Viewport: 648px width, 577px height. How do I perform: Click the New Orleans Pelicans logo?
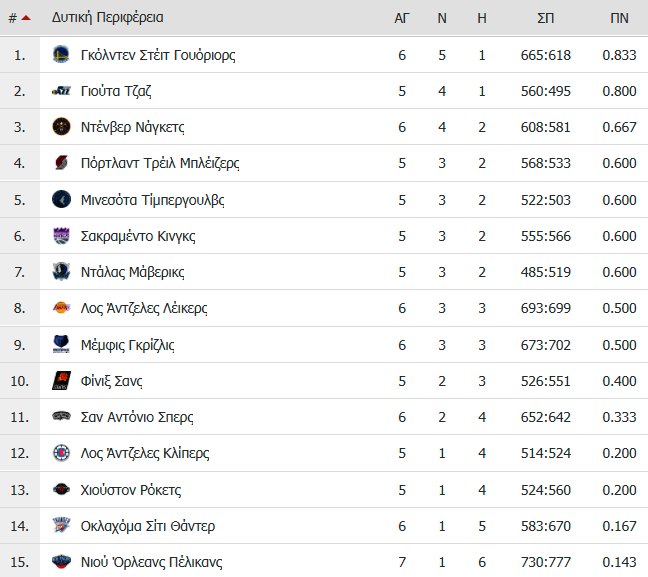coord(61,562)
